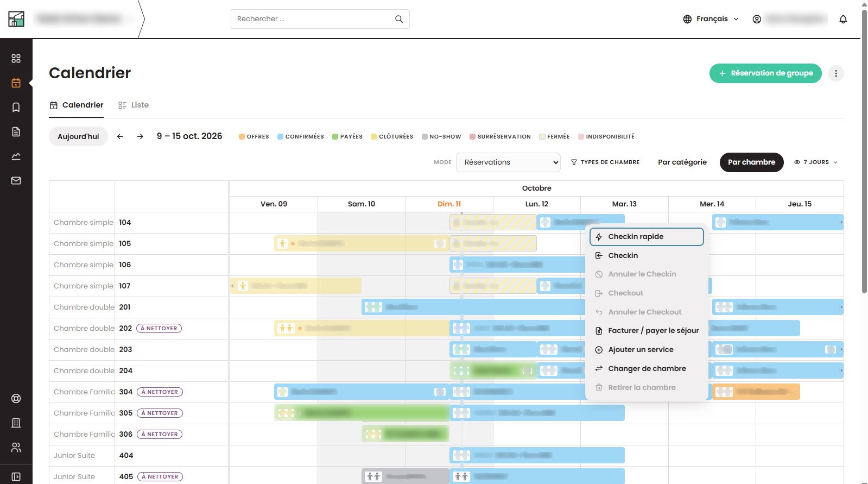Choose Checkin from context menu

point(647,255)
